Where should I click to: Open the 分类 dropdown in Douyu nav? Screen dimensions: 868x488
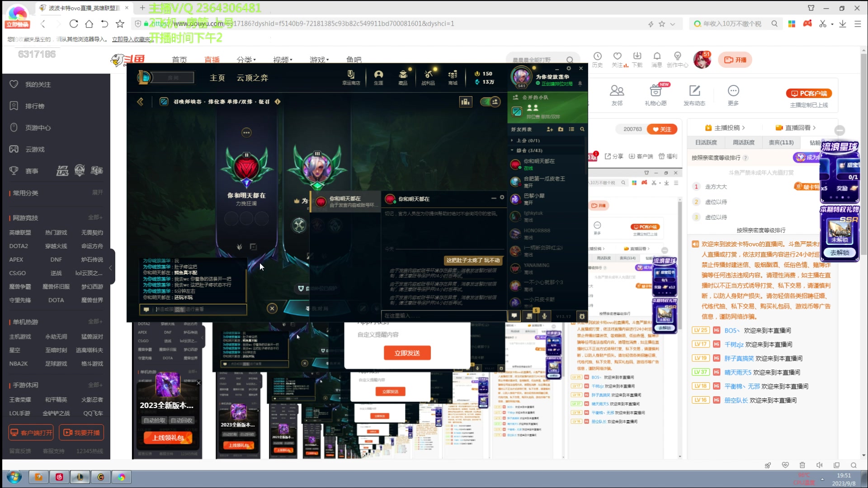click(x=246, y=60)
